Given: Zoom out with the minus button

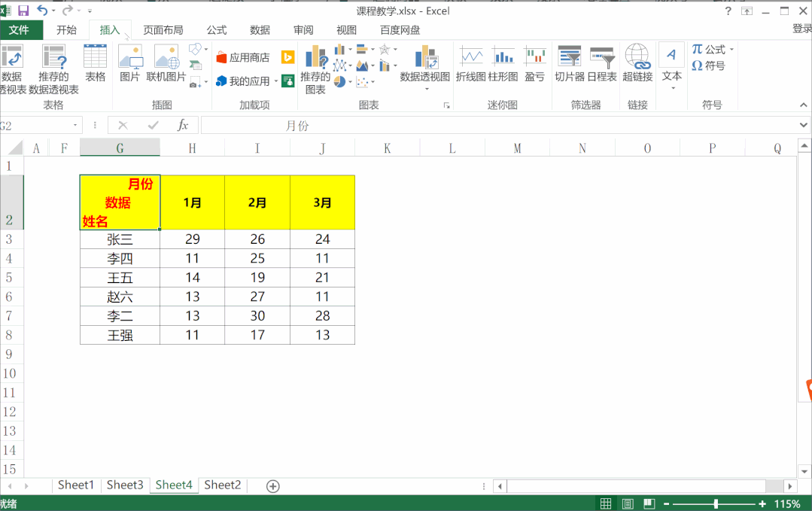Looking at the screenshot, I should coord(667,503).
